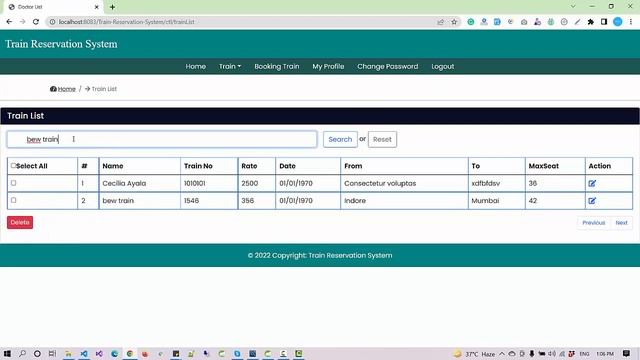The image size is (640, 360).
Task: Switch to the Doctor List browser tab
Action: pos(53,7)
